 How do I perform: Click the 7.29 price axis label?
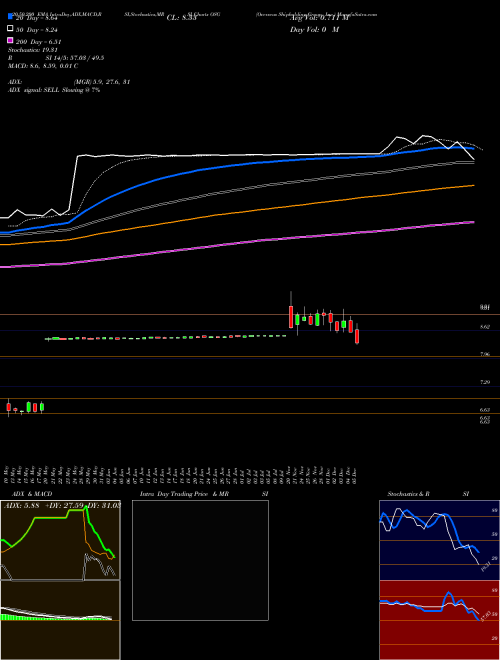pos(485,382)
